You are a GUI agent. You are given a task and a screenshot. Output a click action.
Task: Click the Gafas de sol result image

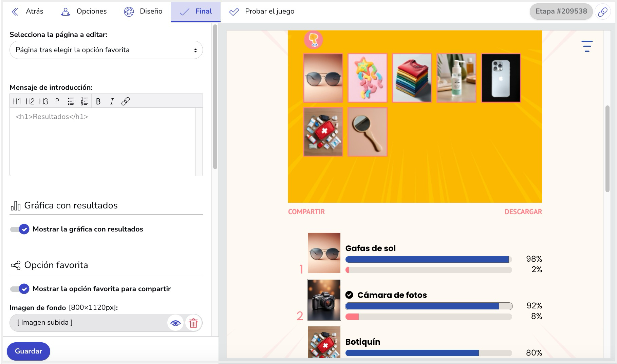point(324,253)
